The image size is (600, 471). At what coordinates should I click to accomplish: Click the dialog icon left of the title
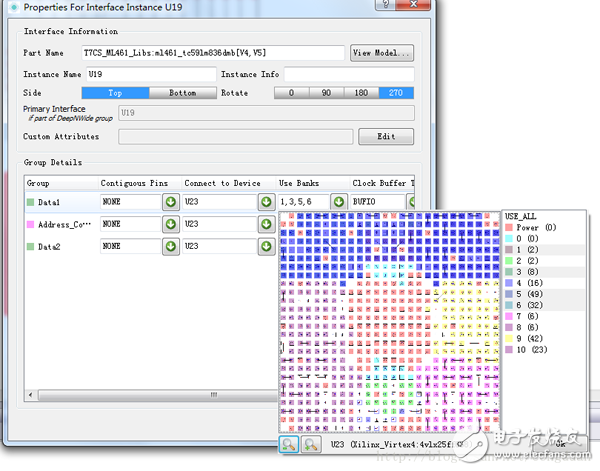[14, 7]
